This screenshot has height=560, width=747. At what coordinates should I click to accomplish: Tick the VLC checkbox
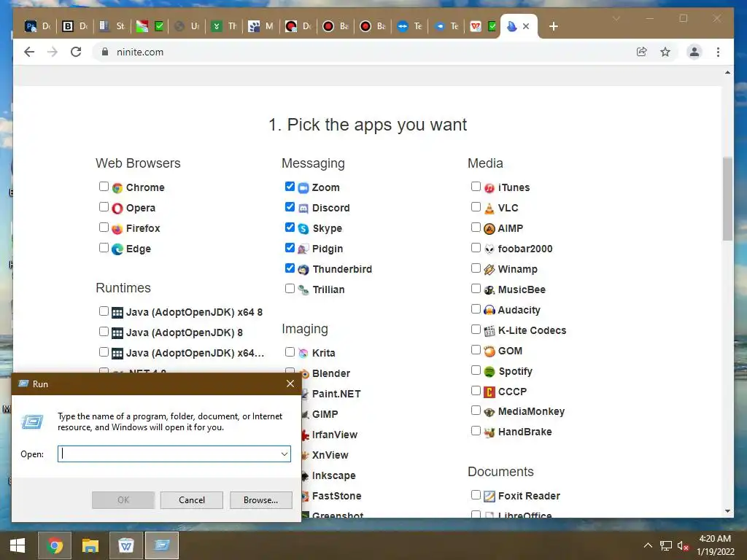pyautogui.click(x=476, y=206)
